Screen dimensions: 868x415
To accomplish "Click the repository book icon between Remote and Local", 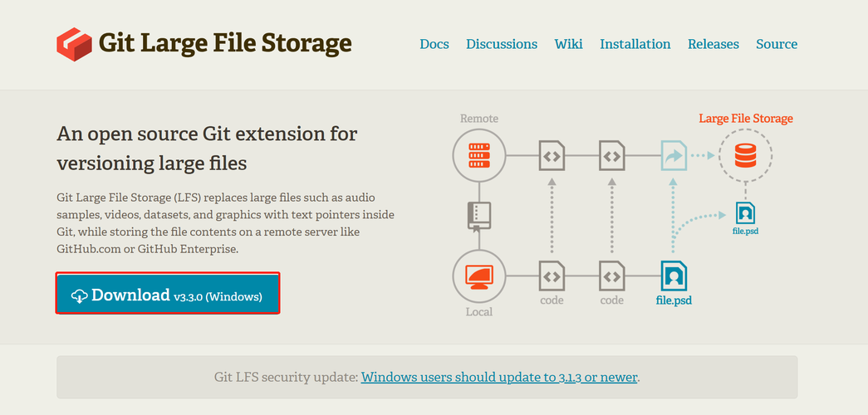I will 478,216.
